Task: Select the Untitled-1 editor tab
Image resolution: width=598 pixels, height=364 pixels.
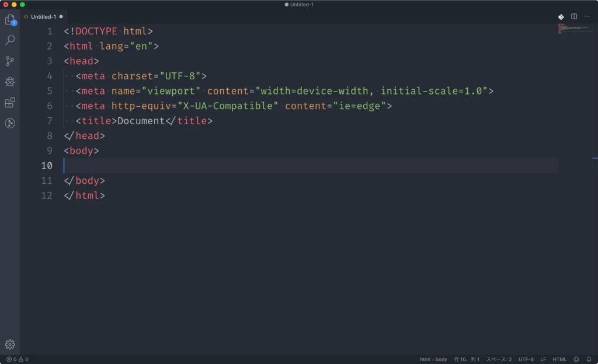Action: click(43, 17)
